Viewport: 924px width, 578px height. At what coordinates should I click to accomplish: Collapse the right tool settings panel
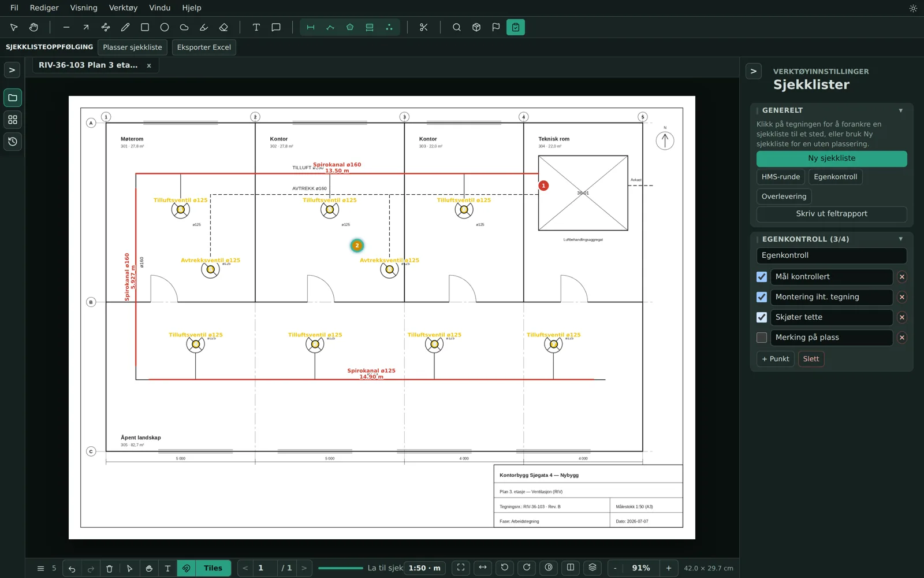754,71
